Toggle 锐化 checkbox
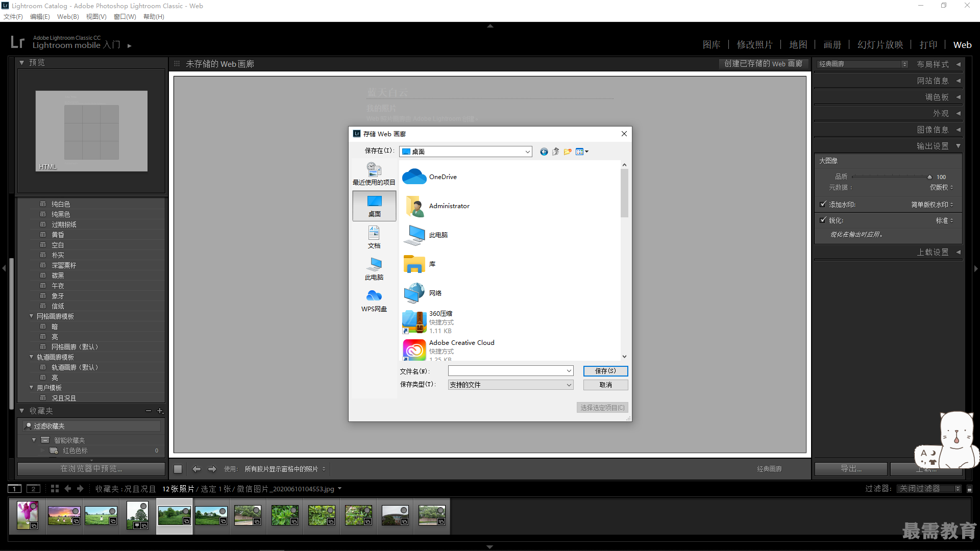Image resolution: width=980 pixels, height=551 pixels. [x=823, y=220]
